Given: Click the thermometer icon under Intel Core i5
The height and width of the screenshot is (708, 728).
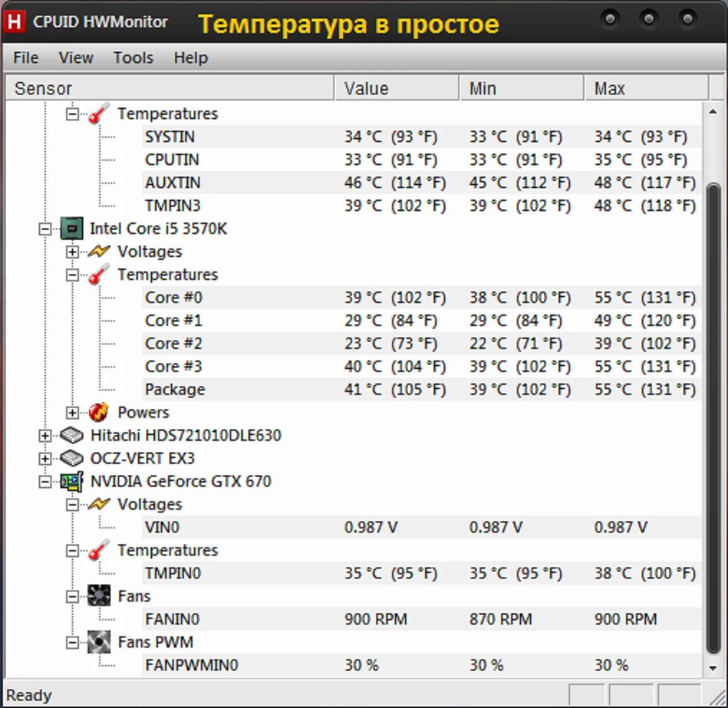Looking at the screenshot, I should 99,274.
